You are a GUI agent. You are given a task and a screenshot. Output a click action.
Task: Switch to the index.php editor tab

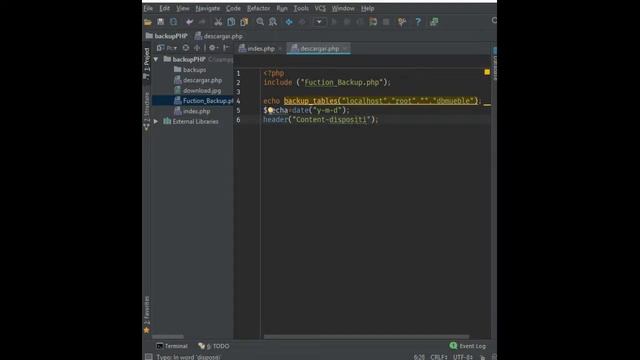[x=257, y=49]
